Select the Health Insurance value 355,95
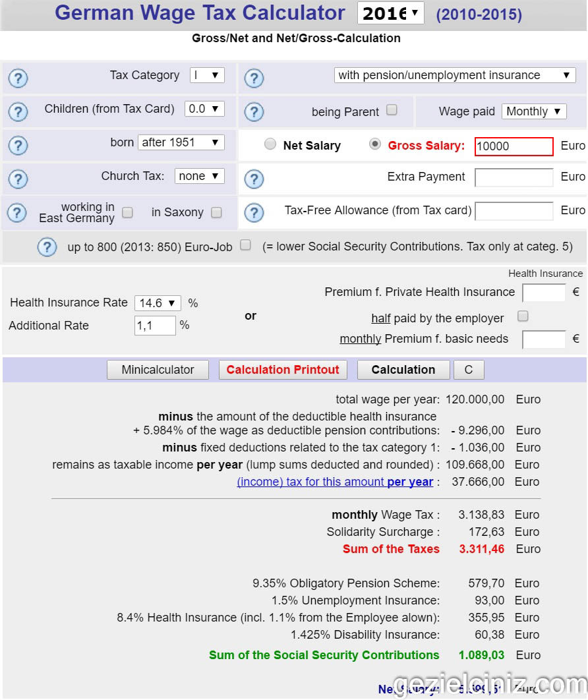Image resolution: width=588 pixels, height=700 pixels. pos(486,618)
